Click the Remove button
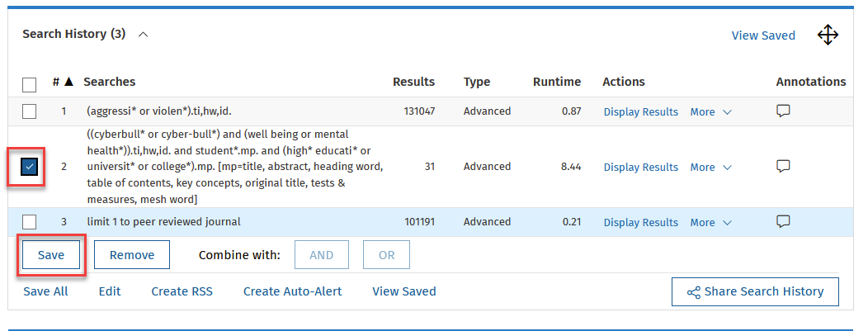Screen dimensions: 868x331 coord(132,255)
